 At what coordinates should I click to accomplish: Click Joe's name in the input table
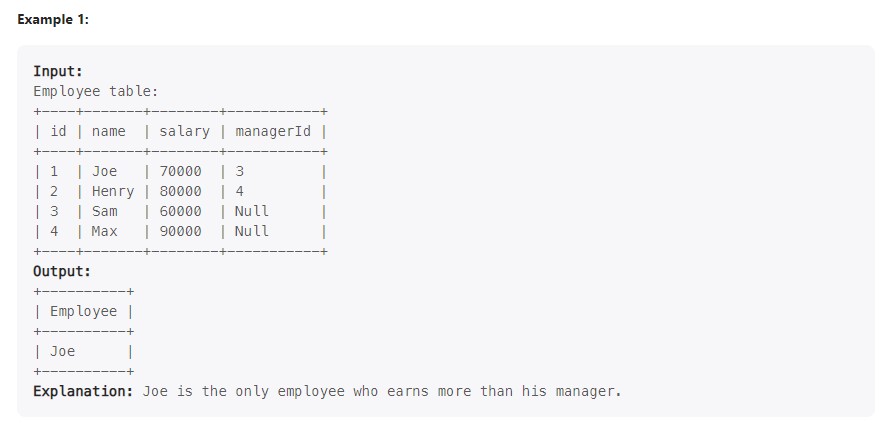[104, 171]
